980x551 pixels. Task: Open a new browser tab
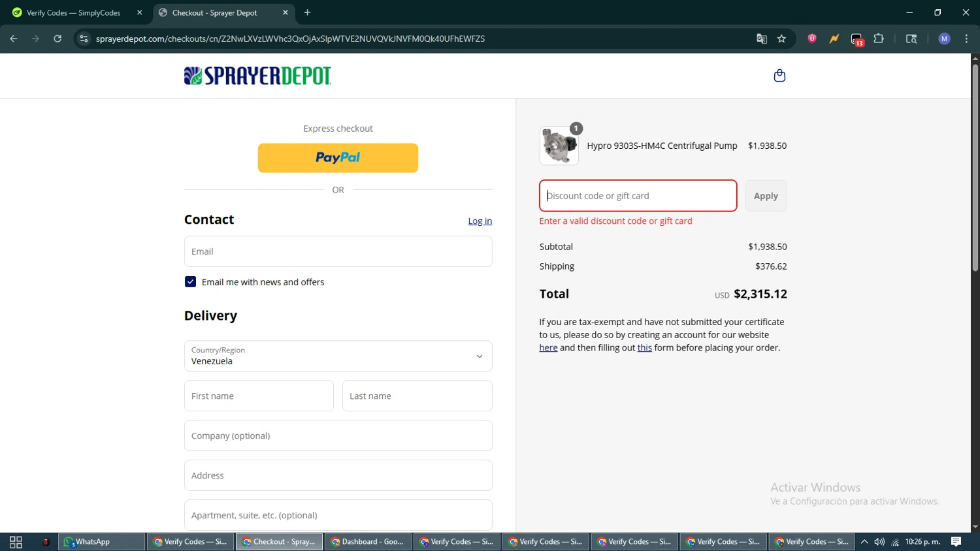pyautogui.click(x=307, y=12)
